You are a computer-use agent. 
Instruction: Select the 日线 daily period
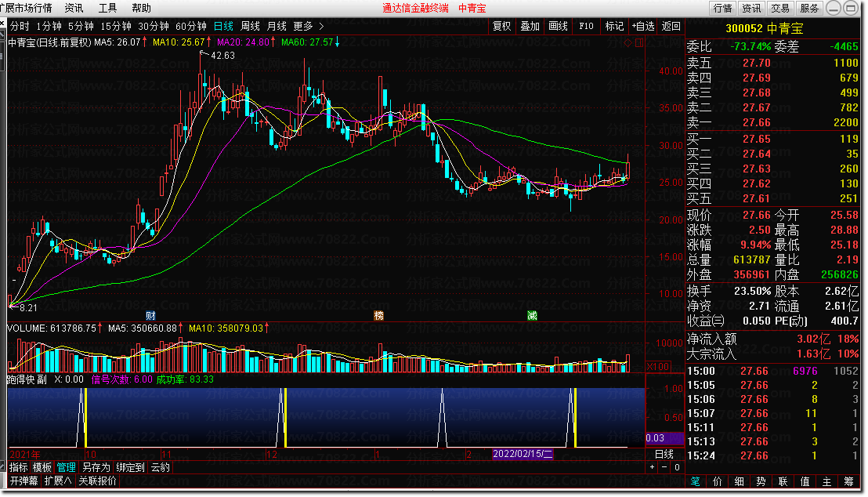pyautogui.click(x=223, y=26)
